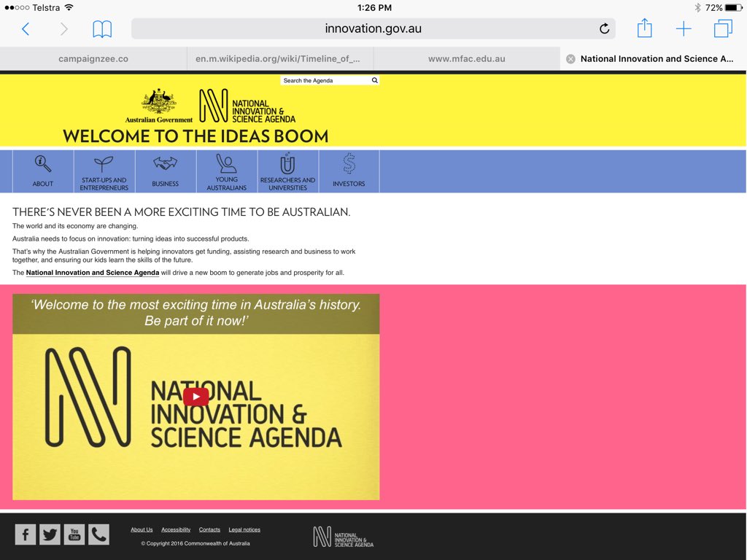Open the YouTube icon in footer

coord(74,534)
